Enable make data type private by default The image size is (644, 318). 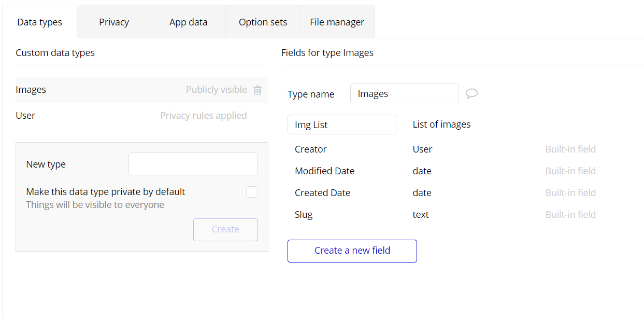click(x=252, y=192)
